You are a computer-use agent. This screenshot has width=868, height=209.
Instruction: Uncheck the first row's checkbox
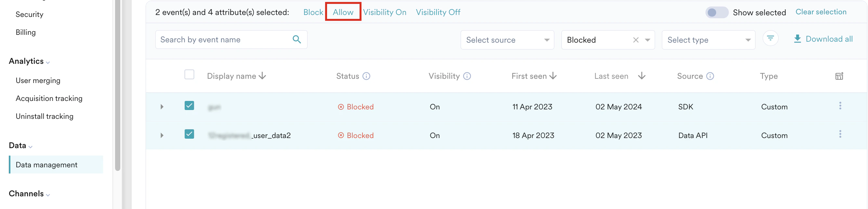[190, 105]
